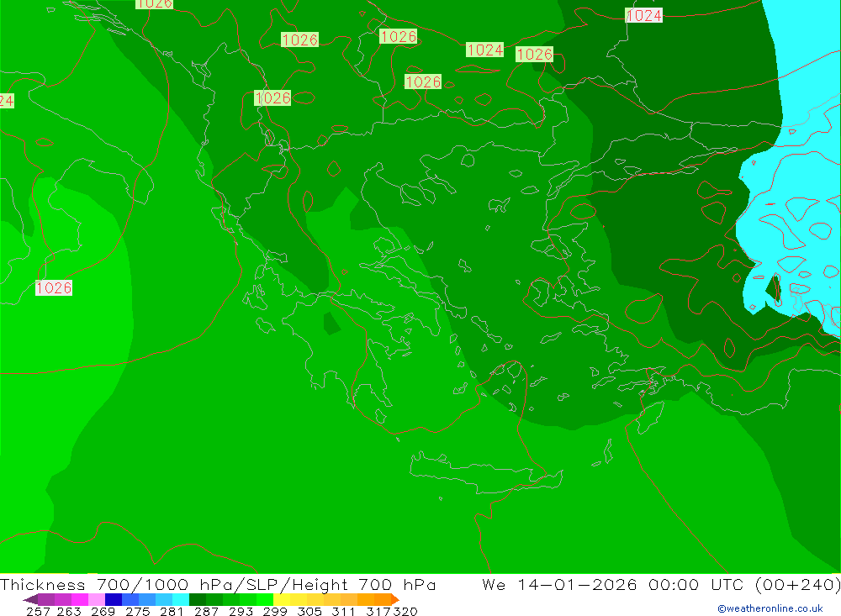Click the legend value 299

point(275,611)
